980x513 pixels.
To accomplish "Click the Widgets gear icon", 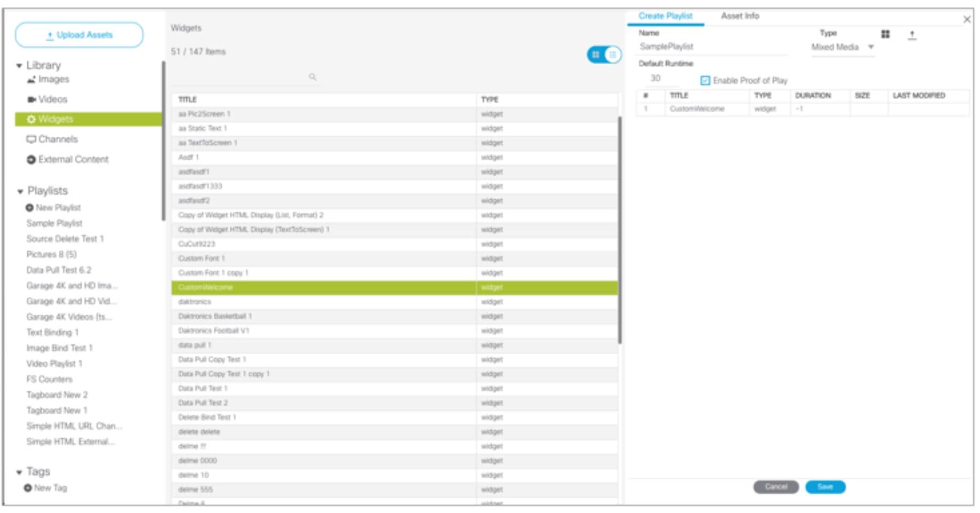I will coord(32,119).
